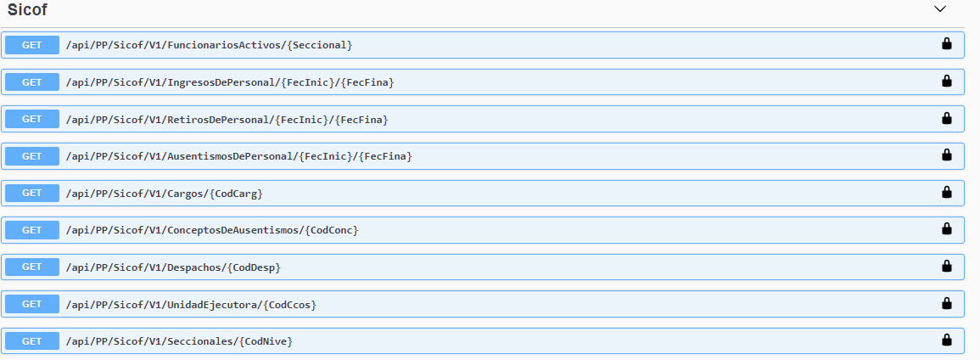
Task: Click the lock icon for RetirosDePersonal endpoint
Action: [946, 119]
